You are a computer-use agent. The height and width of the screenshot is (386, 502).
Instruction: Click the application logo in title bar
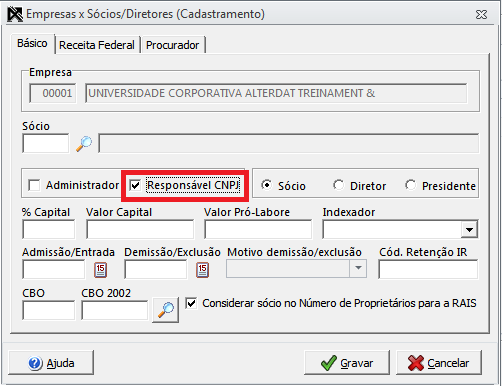[15, 14]
